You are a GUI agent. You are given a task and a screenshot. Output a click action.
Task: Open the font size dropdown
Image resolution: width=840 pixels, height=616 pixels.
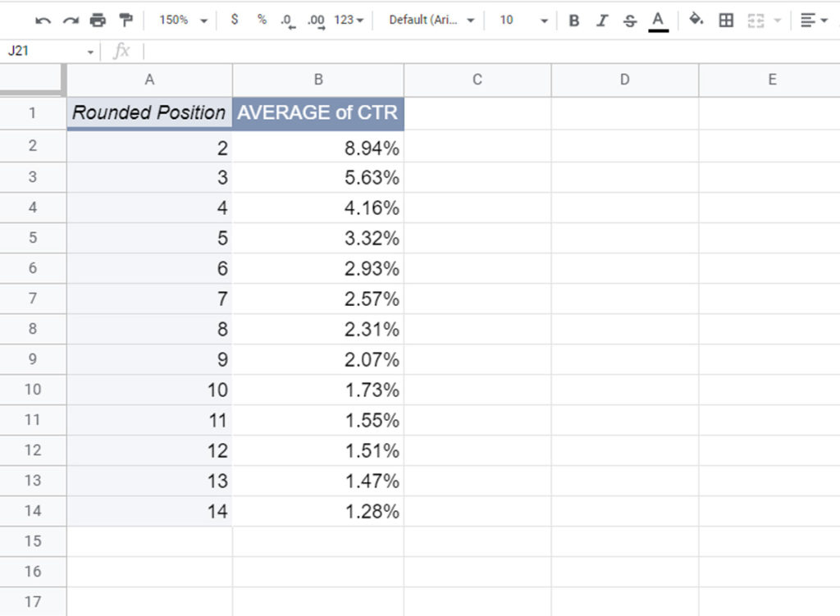(x=517, y=20)
